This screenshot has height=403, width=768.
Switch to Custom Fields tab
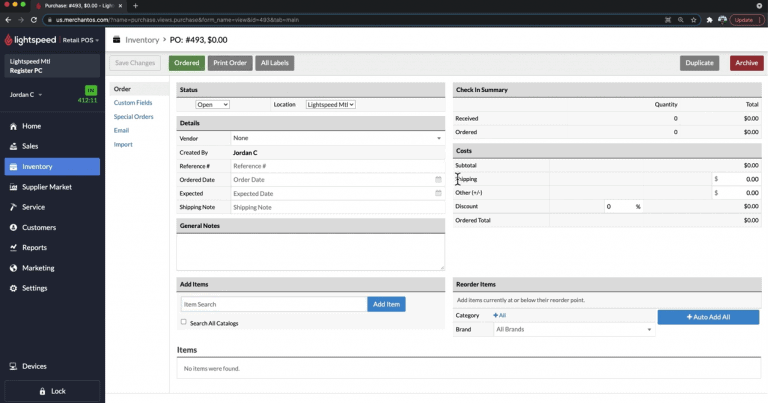point(133,103)
